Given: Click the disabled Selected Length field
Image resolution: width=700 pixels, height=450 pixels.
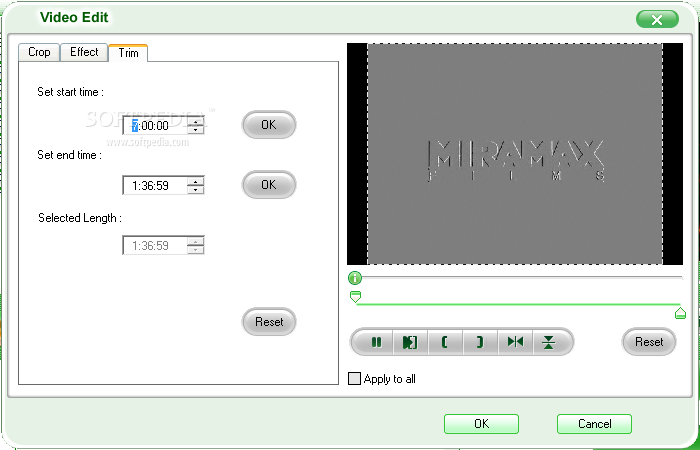Looking at the screenshot, I should (163, 246).
